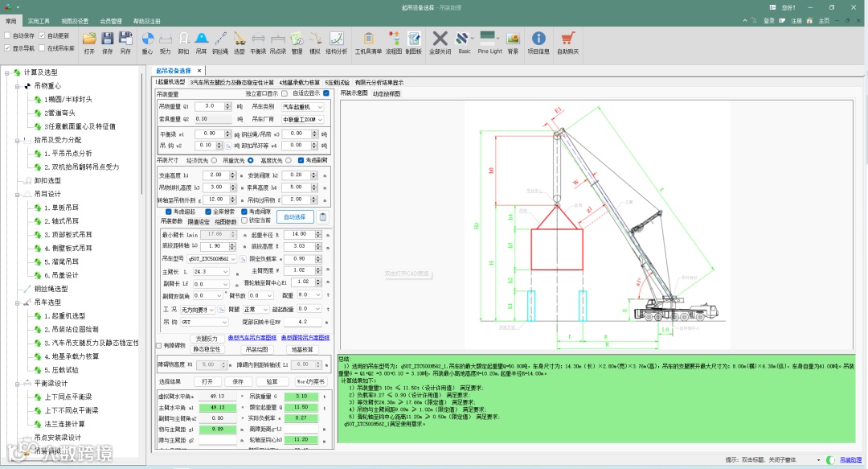Click the 选型 crane selection icon
Screen dimensions: 868x469
240,42
